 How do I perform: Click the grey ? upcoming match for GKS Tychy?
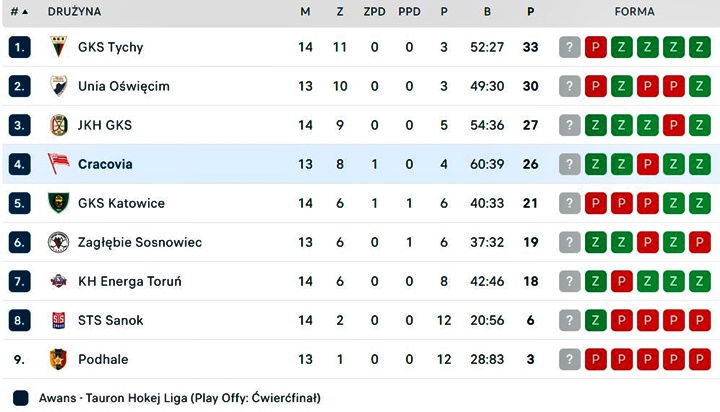click(x=570, y=47)
